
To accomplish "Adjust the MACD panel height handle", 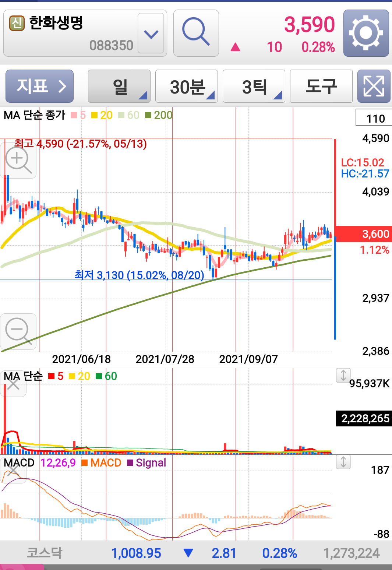I will tap(343, 462).
